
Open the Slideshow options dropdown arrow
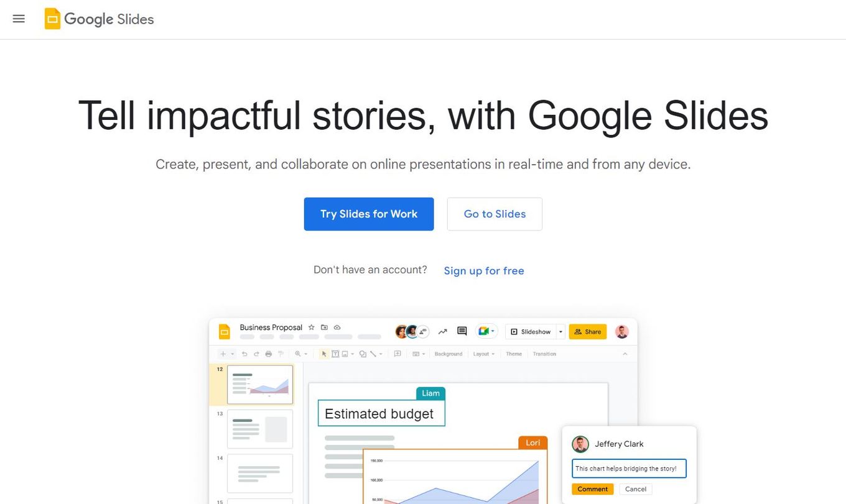[x=559, y=331]
